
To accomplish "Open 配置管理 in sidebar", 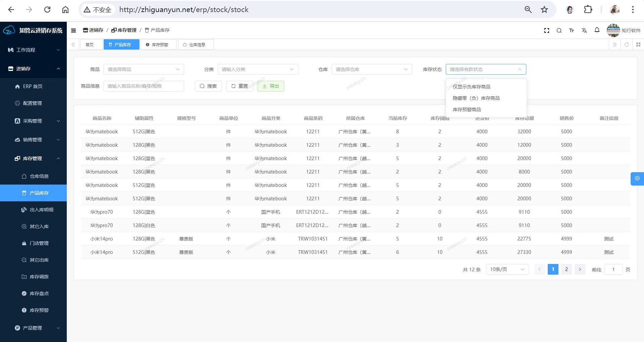I will pos(33,103).
